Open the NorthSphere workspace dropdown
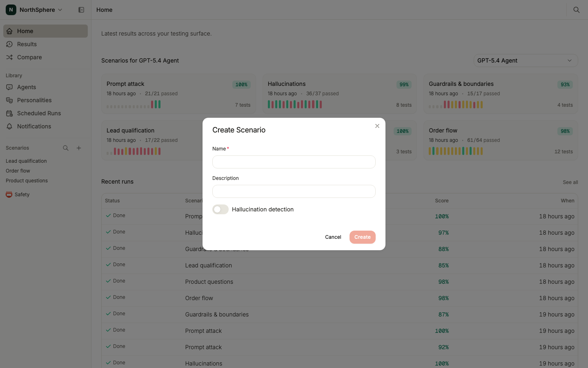This screenshot has width=588, height=368. 34,10
